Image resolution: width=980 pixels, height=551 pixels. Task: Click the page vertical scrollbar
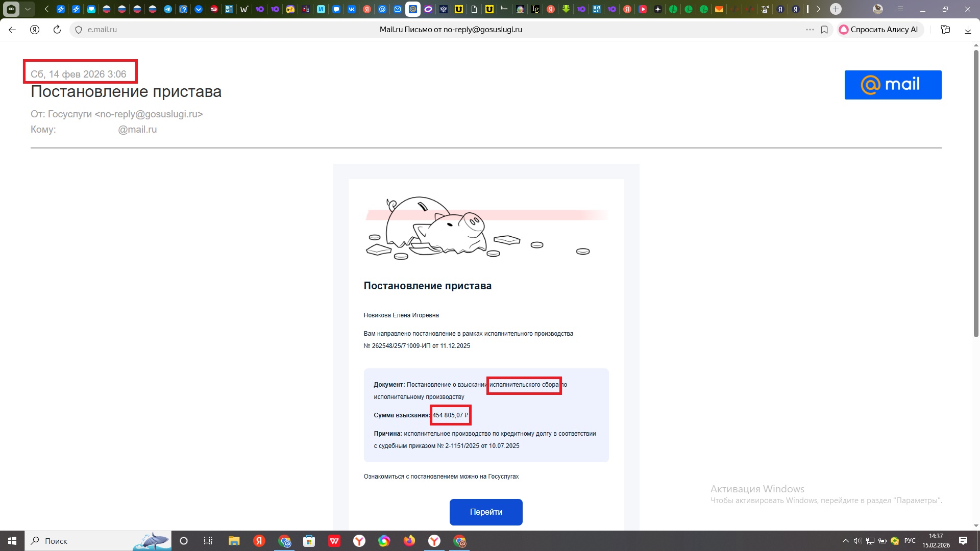coord(976,194)
